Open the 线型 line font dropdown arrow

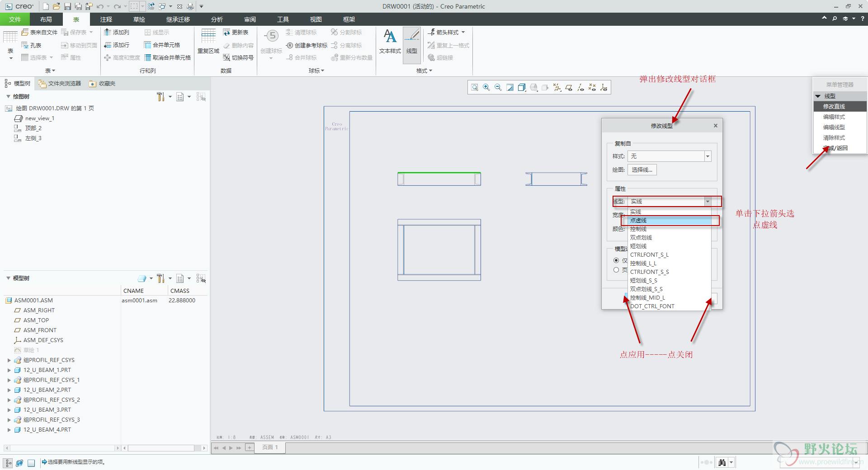708,202
